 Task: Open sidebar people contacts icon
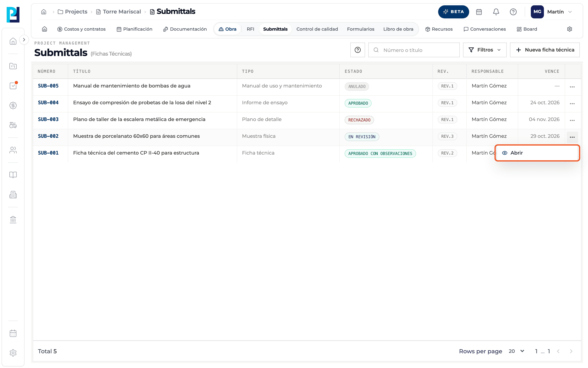[x=13, y=150]
